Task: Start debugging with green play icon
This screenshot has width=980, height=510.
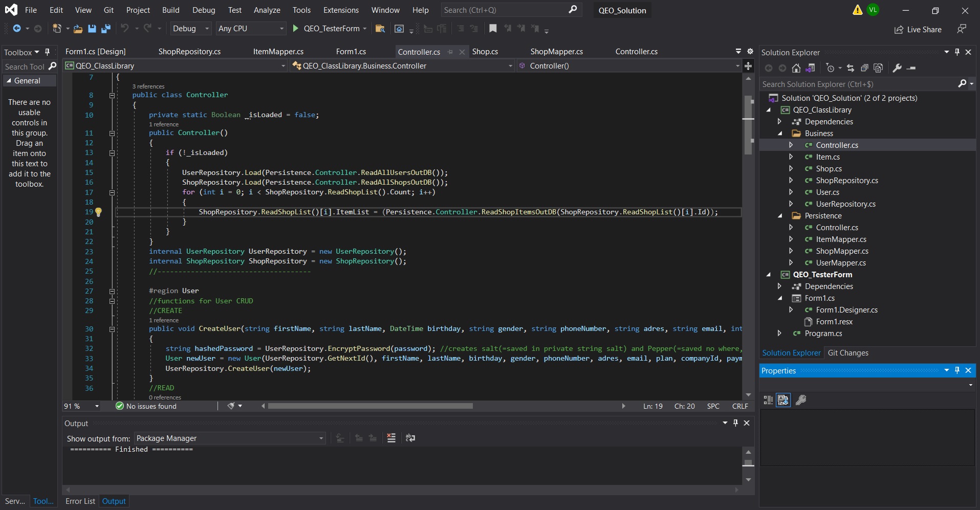Action: [295, 29]
